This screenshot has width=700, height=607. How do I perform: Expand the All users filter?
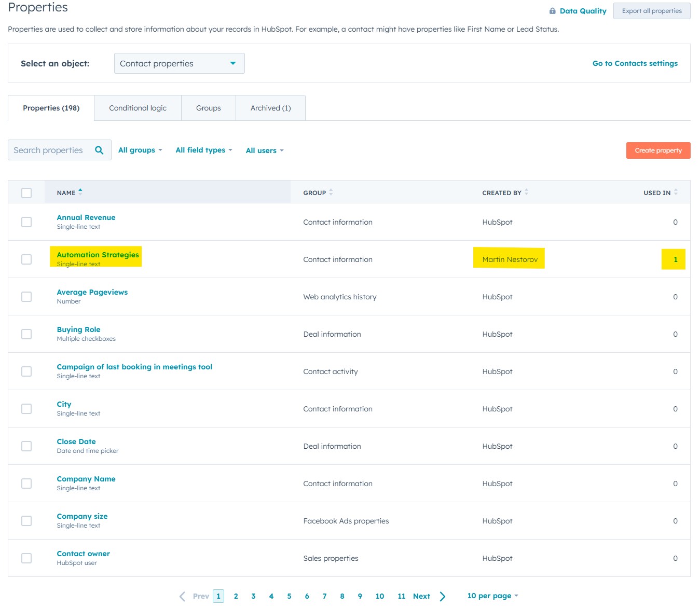click(x=265, y=150)
